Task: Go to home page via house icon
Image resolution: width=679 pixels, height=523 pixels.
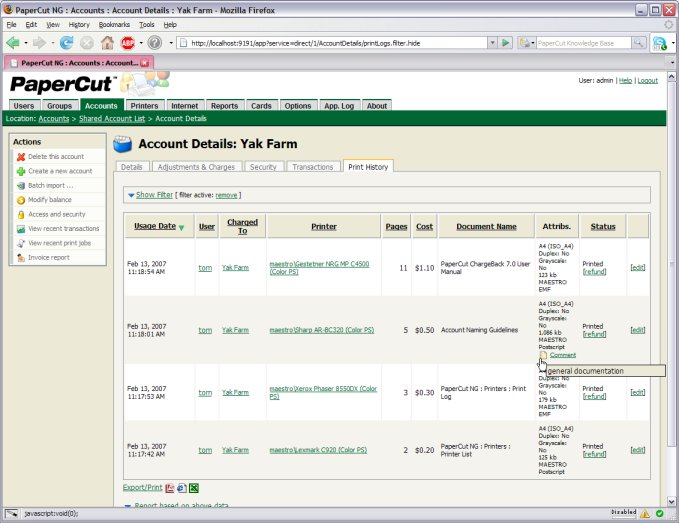Action: click(x=107, y=43)
